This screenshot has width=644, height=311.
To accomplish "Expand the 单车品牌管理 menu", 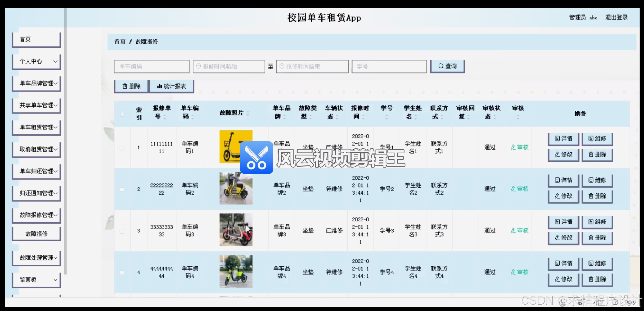I will coord(37,83).
